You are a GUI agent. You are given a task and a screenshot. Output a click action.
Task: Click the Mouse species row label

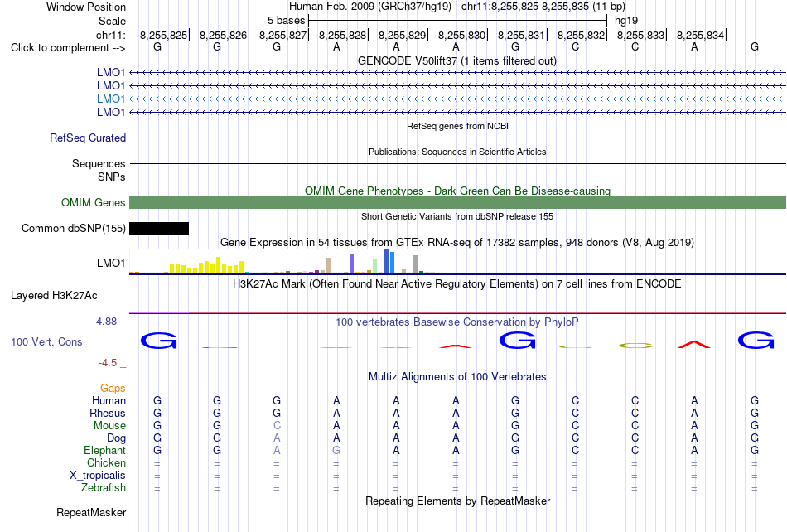coord(109,426)
